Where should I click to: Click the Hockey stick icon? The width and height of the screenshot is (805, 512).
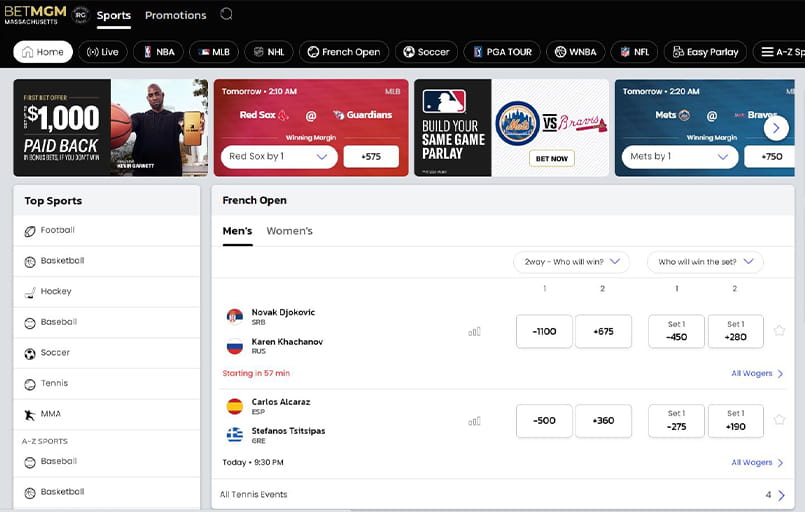tap(30, 292)
